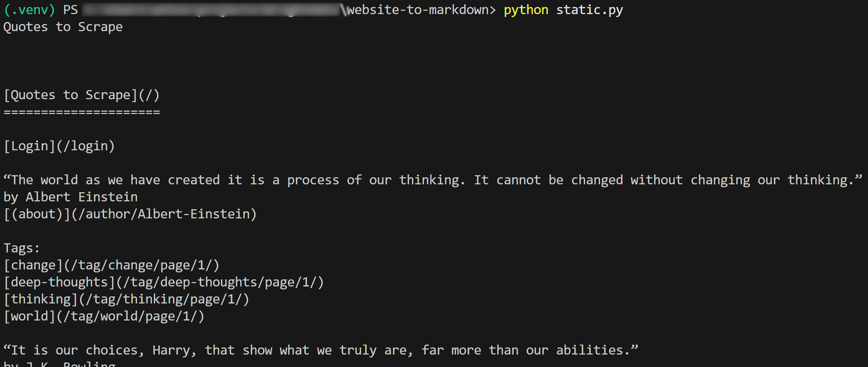Click the blurred path in the prompt
868x367 pixels.
click(x=212, y=10)
